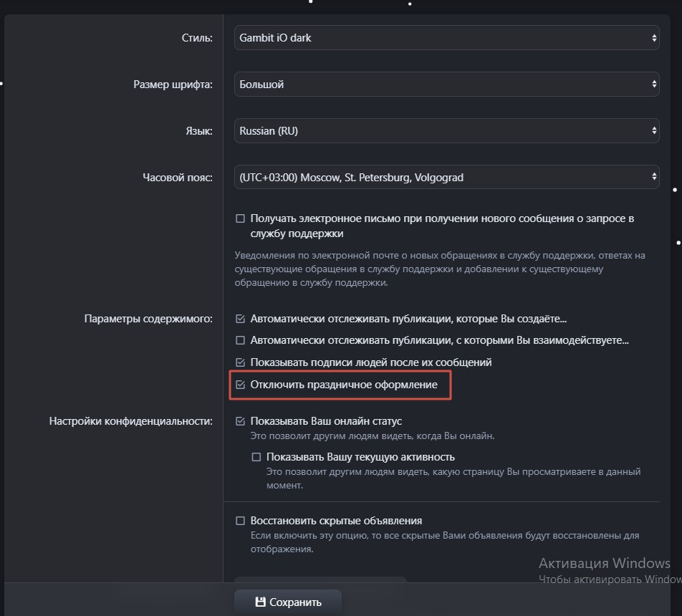
Task: Expand the Часовой пояс timezone dropdown
Action: [446, 177]
